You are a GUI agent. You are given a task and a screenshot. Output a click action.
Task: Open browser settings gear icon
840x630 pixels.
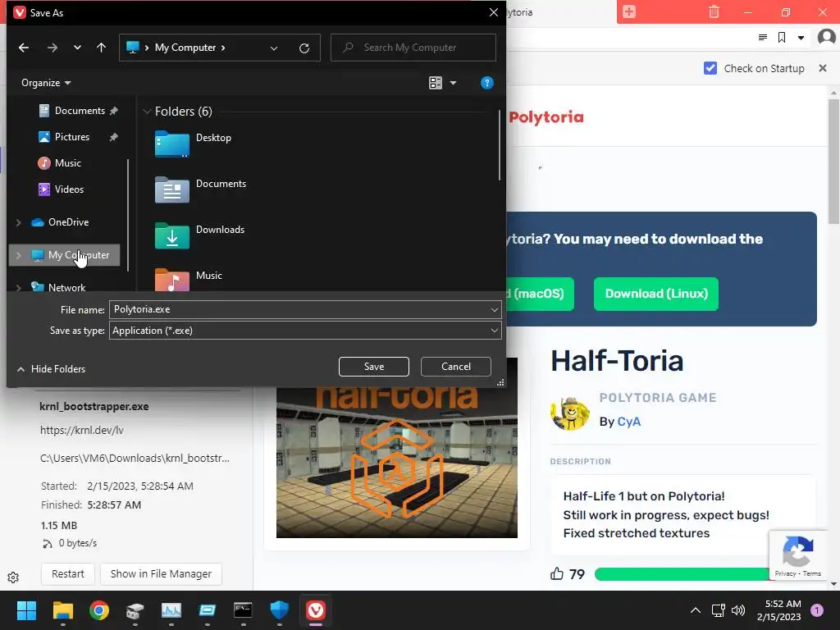point(13,577)
